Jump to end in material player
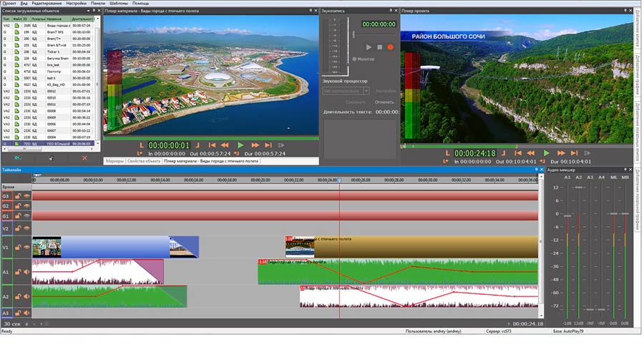The image size is (644, 345). 268,145
